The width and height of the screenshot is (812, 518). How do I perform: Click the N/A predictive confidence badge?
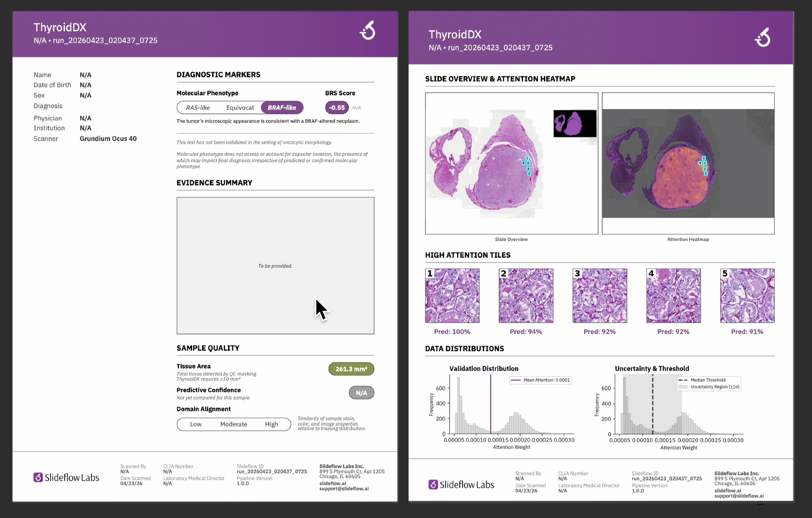(361, 393)
